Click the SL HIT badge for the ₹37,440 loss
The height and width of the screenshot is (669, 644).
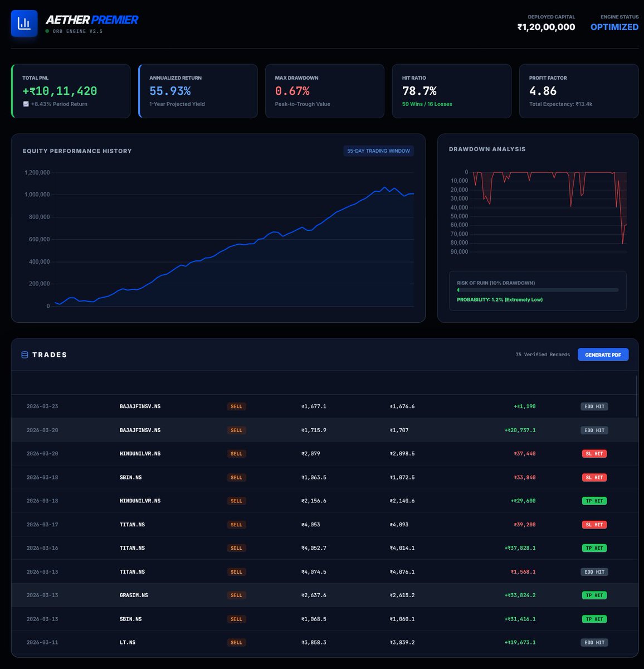click(594, 454)
